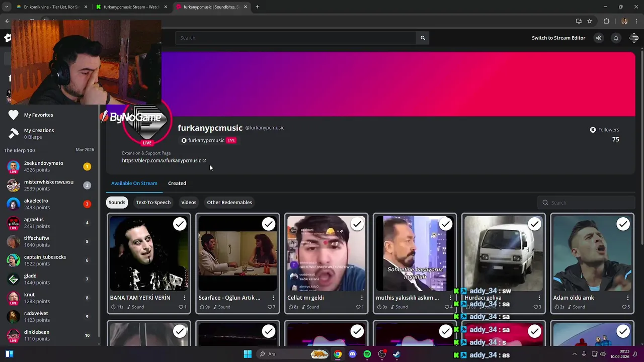Like the Scarface sound with its heart icon

(270, 307)
